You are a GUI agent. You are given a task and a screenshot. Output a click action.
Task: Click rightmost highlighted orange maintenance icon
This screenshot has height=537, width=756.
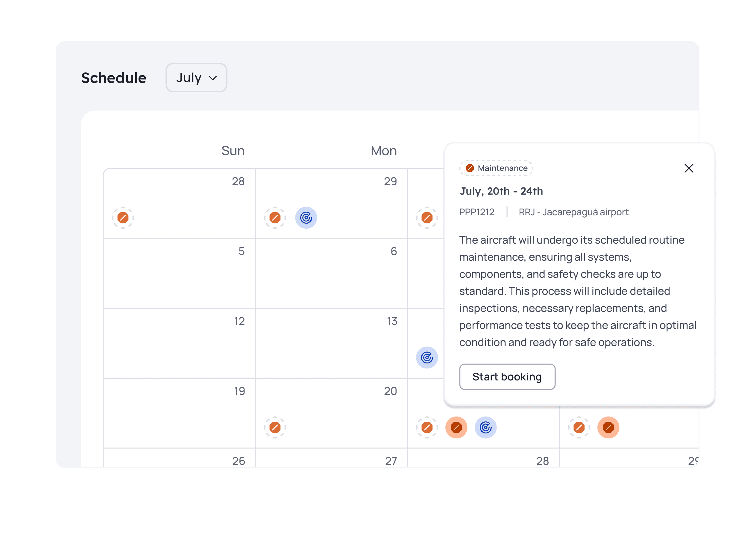[608, 427]
